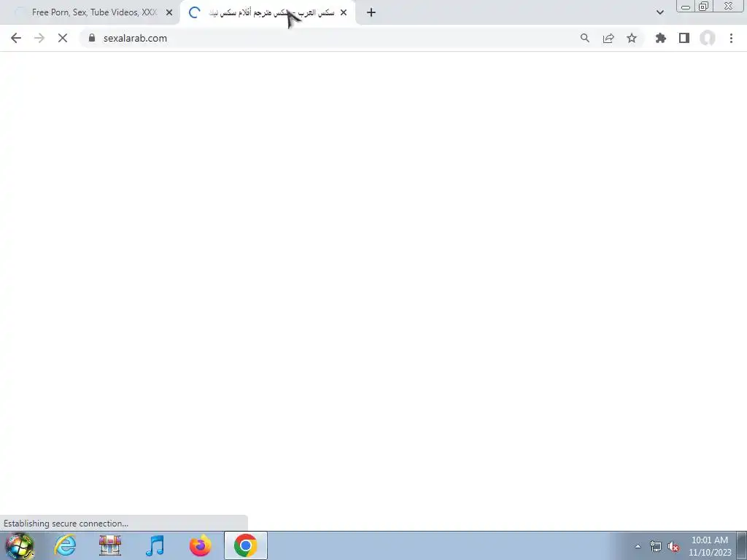
Task: Share this page icon
Action: coord(608,38)
